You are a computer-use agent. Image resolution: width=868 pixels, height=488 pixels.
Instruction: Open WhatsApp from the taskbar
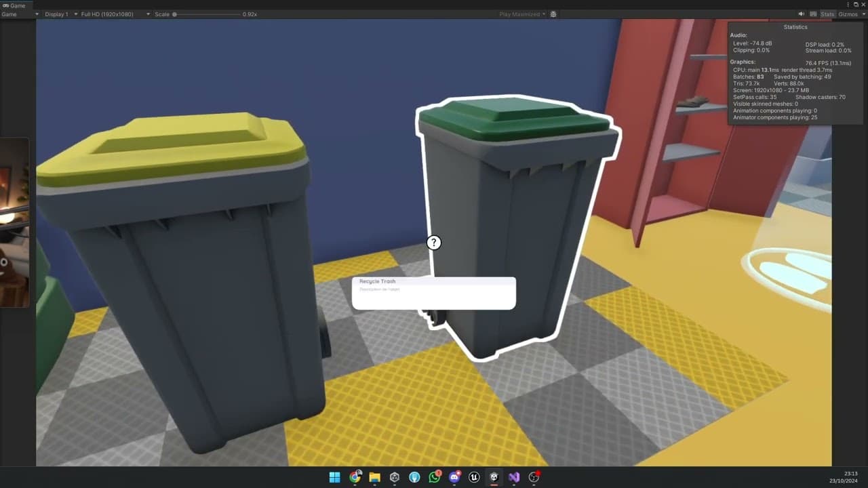pyautogui.click(x=435, y=477)
